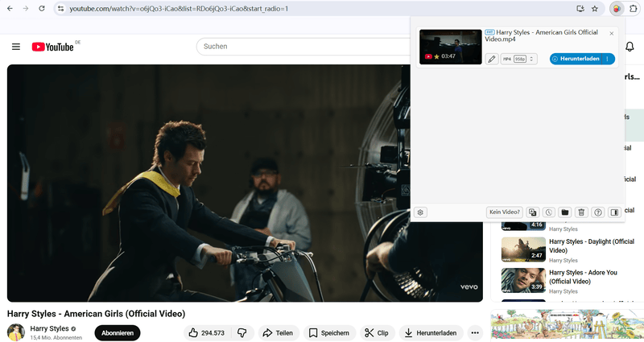Open more actions ellipsis below the video
Image resolution: width=644 pixels, height=342 pixels.
click(x=475, y=333)
